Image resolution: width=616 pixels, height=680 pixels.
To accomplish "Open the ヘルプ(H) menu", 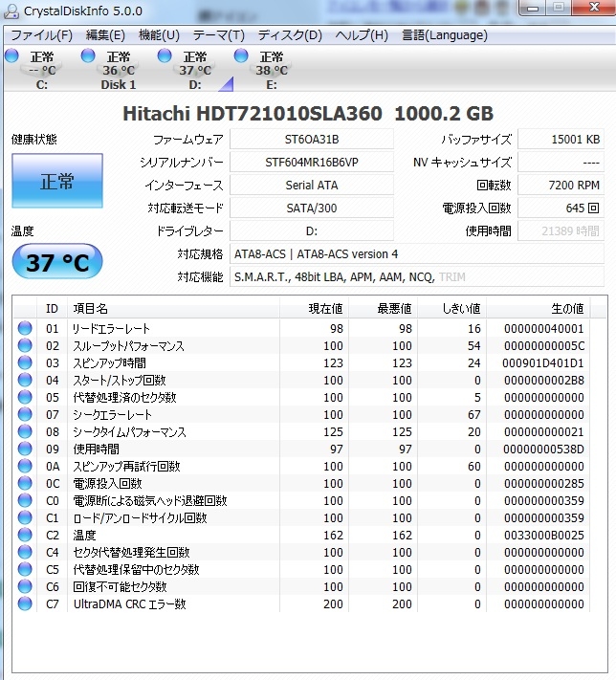I will point(362,35).
